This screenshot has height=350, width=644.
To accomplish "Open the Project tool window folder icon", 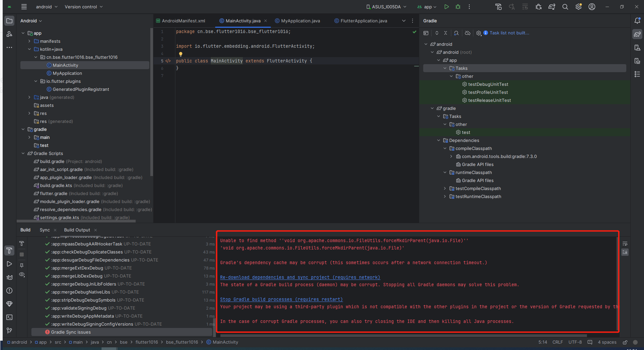I will tap(9, 21).
